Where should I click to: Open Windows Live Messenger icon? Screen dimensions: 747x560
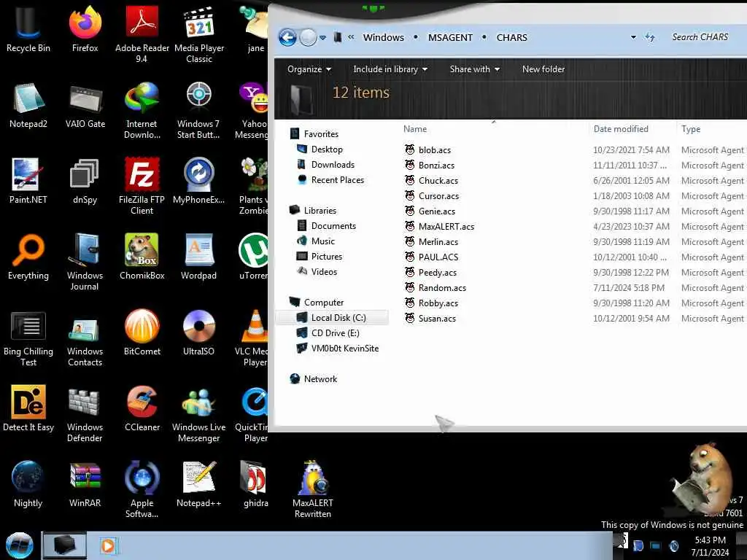coord(198,413)
